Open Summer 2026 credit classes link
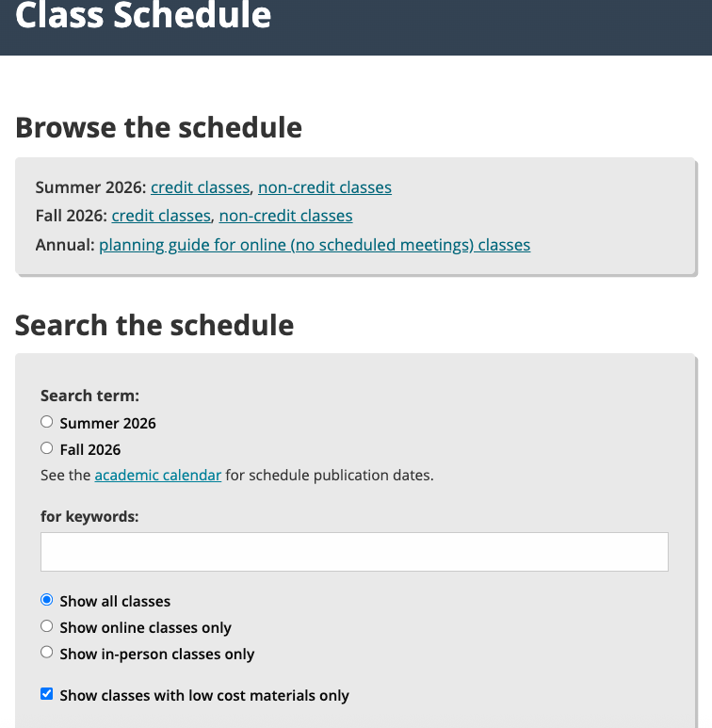The width and height of the screenshot is (712, 728). pyautogui.click(x=200, y=187)
